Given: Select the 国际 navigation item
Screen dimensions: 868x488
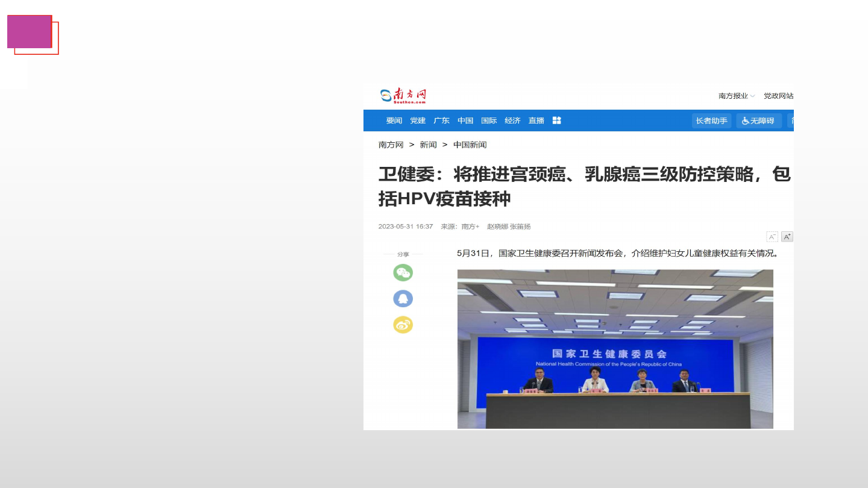Looking at the screenshot, I should (x=489, y=120).
